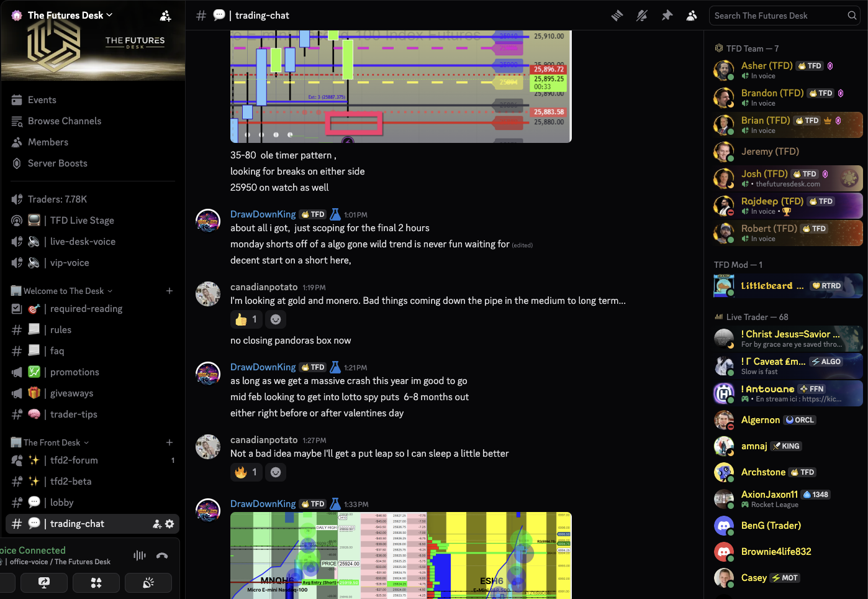Go to the required-reading channel
868x599 pixels.
click(86, 309)
